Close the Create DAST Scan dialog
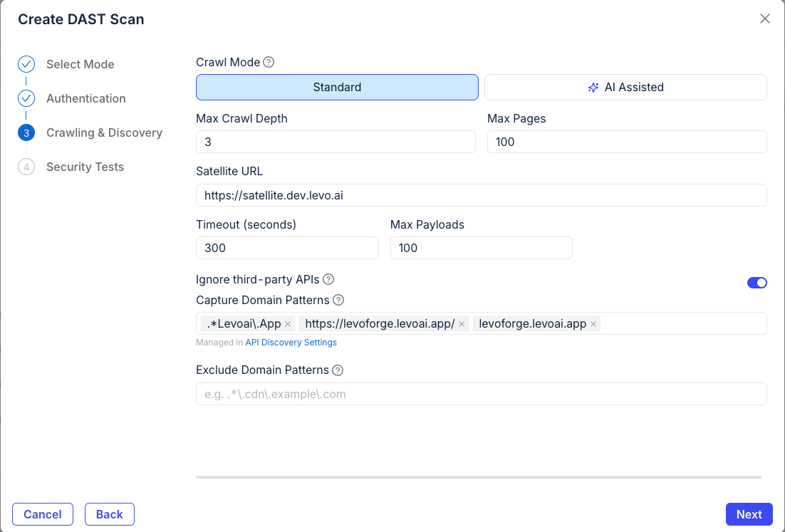 tap(765, 19)
